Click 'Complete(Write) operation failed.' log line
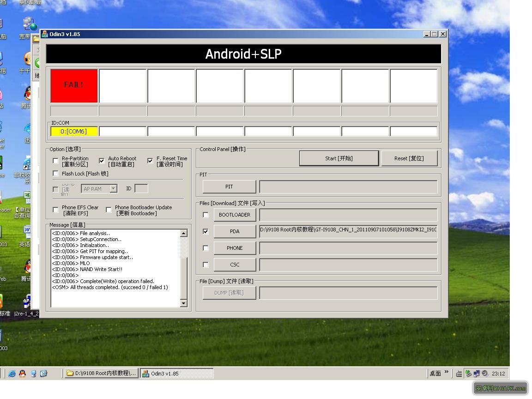This screenshot has height=399, width=532. pyautogui.click(x=103, y=281)
